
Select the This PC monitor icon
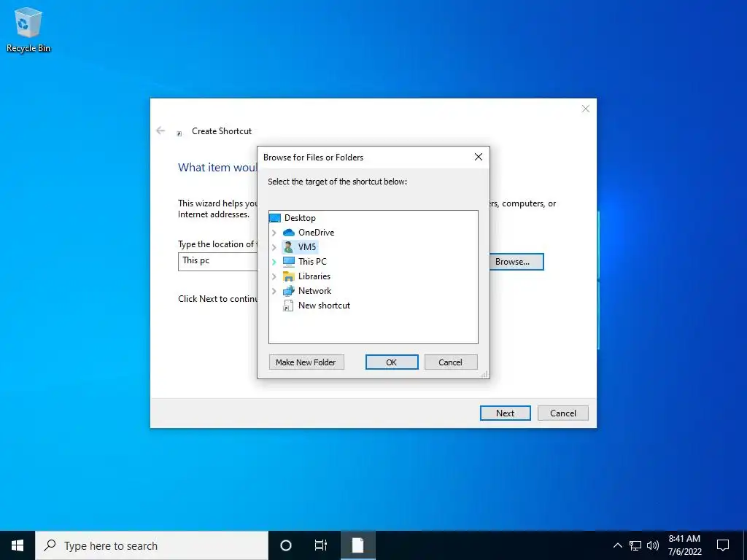pyautogui.click(x=289, y=262)
